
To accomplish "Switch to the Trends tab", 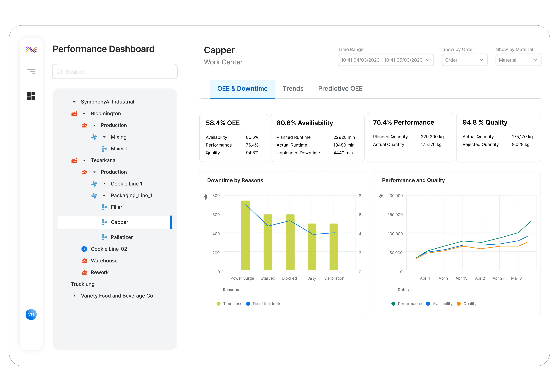I will 293,88.
